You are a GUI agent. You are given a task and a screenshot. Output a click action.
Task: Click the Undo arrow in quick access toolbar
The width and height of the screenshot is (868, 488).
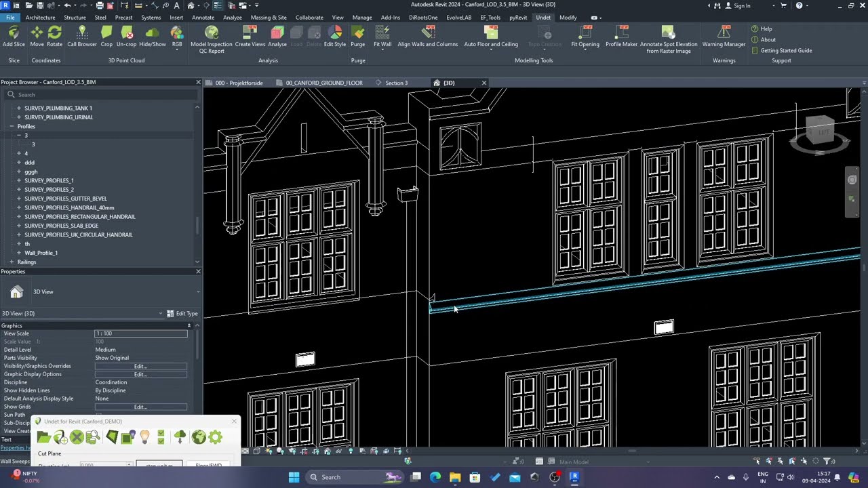(66, 5)
